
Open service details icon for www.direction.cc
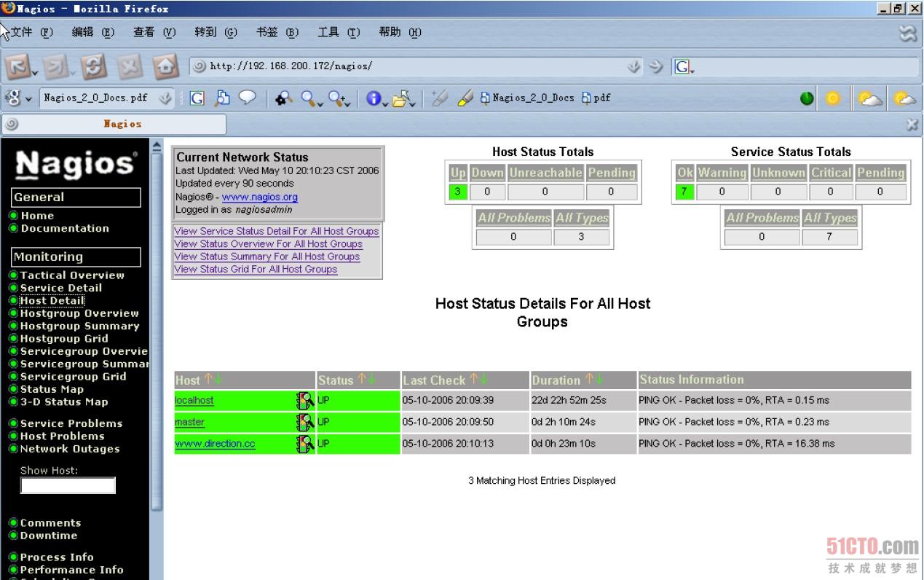point(305,443)
